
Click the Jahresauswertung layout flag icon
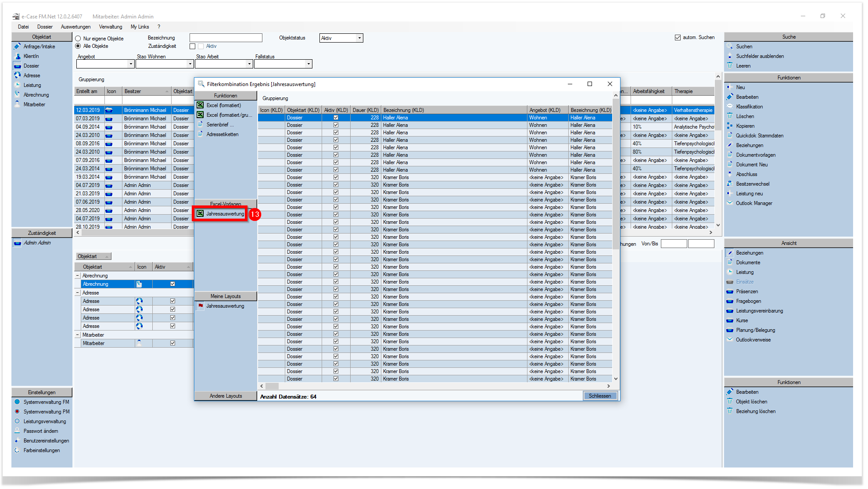(x=200, y=306)
